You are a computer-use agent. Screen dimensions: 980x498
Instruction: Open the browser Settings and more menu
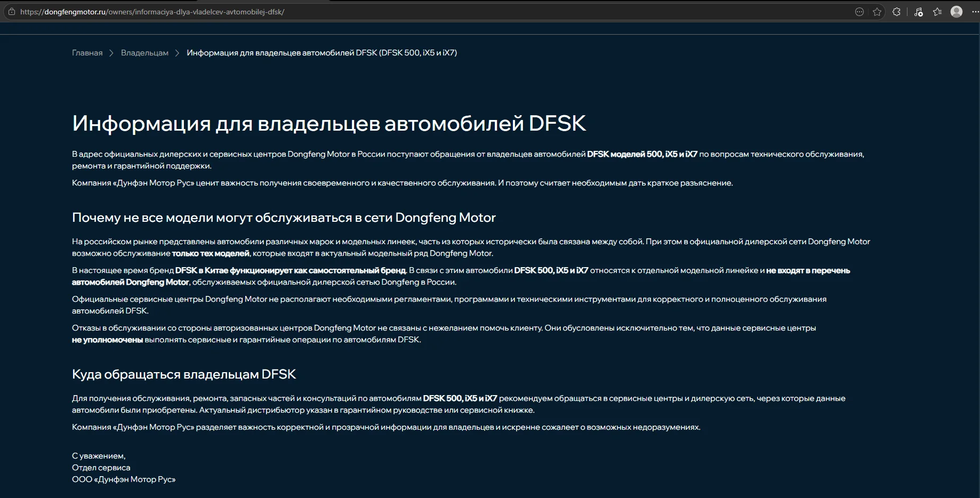pyautogui.click(x=975, y=12)
